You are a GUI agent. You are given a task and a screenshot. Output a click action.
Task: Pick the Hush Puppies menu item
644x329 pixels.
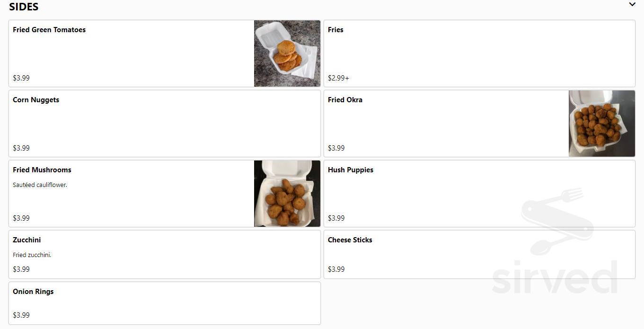click(479, 194)
